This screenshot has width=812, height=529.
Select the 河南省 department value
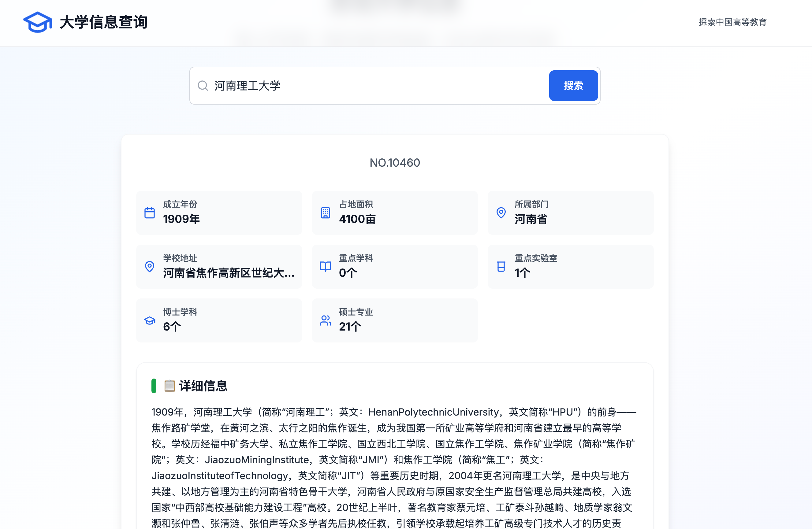pyautogui.click(x=531, y=219)
